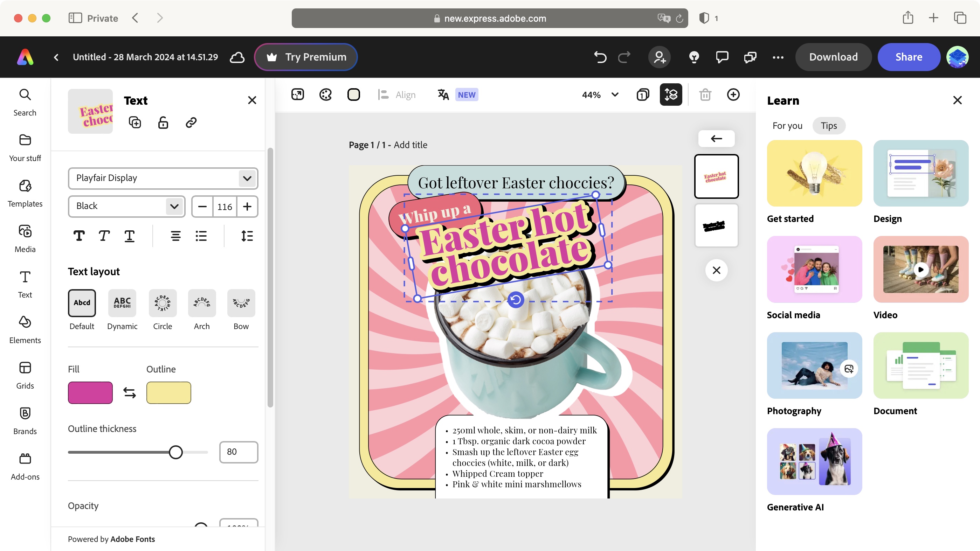Invite collaborators with the add person icon
Image resolution: width=980 pixels, height=551 pixels.
pyautogui.click(x=659, y=57)
